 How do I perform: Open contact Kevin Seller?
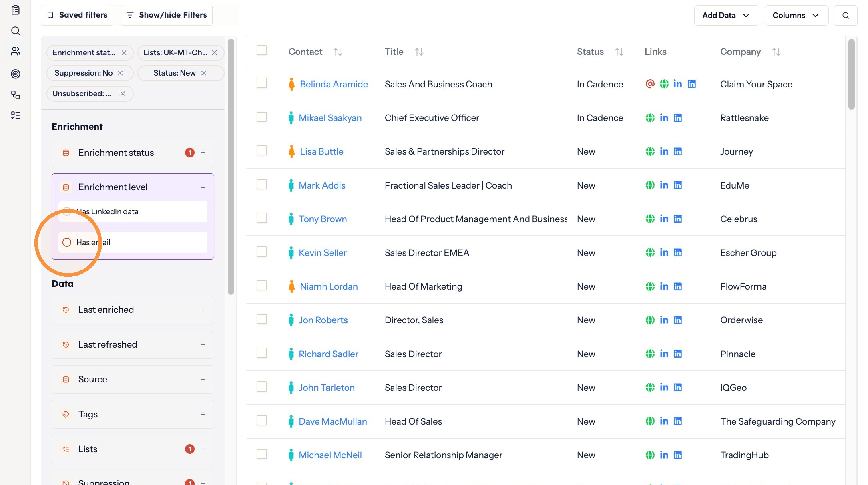(x=323, y=253)
